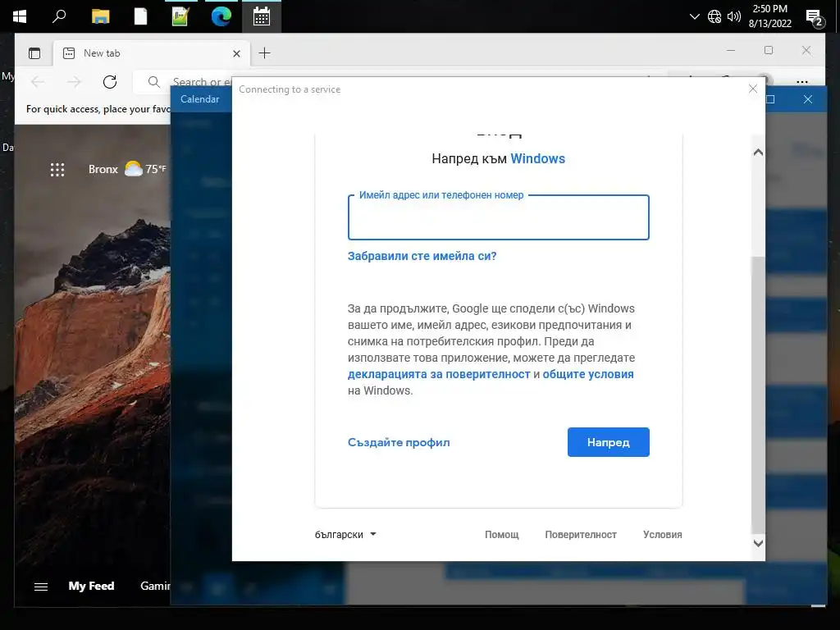
Task: Open taskbar search magnifier
Action: 59,16
